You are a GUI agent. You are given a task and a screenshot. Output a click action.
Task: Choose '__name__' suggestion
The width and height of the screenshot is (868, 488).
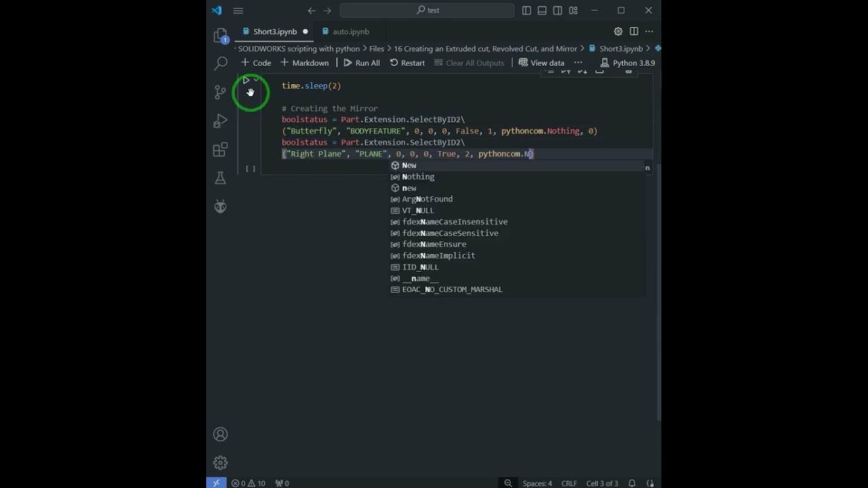[x=516, y=279]
